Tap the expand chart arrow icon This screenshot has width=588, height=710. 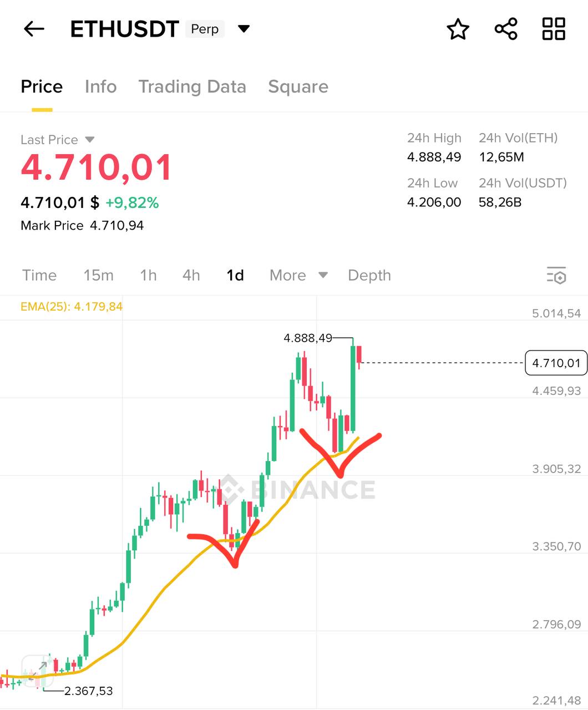click(x=37, y=669)
